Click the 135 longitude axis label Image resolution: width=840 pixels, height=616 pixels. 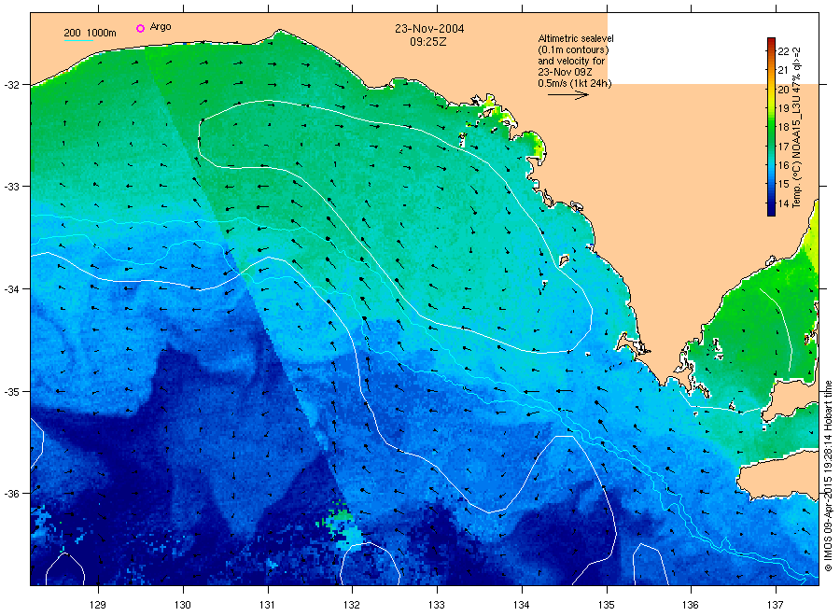pyautogui.click(x=607, y=605)
